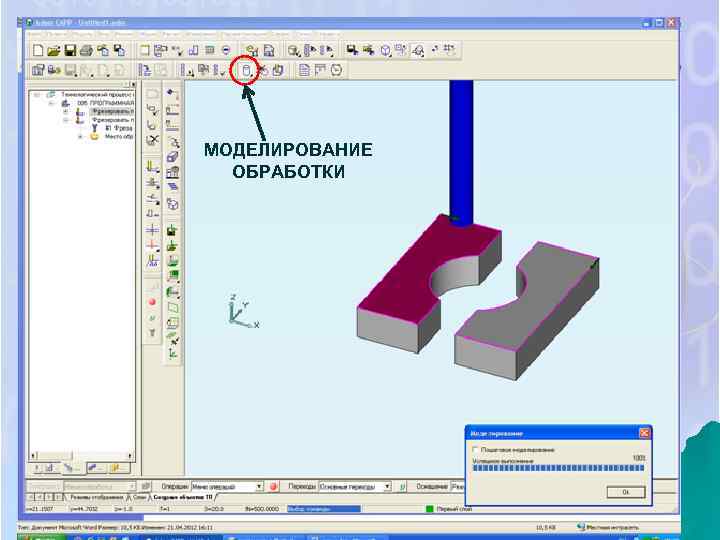The width and height of the screenshot is (720, 540).
Task: Click the red ball icon in bottom toolbar
Action: (274, 486)
